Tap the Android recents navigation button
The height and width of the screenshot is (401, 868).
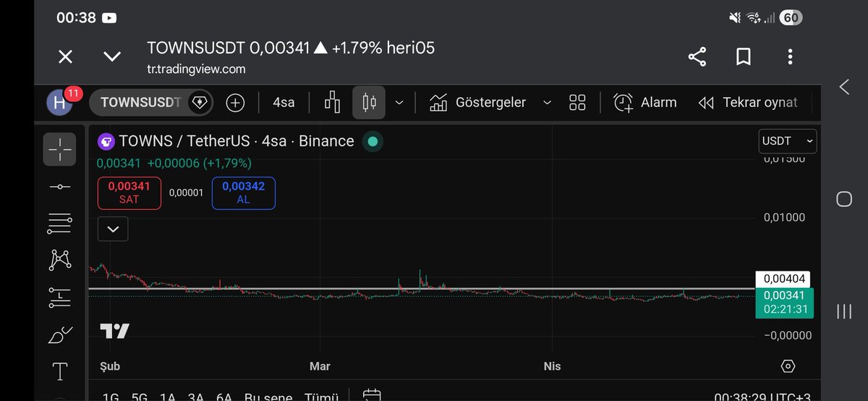click(x=844, y=311)
